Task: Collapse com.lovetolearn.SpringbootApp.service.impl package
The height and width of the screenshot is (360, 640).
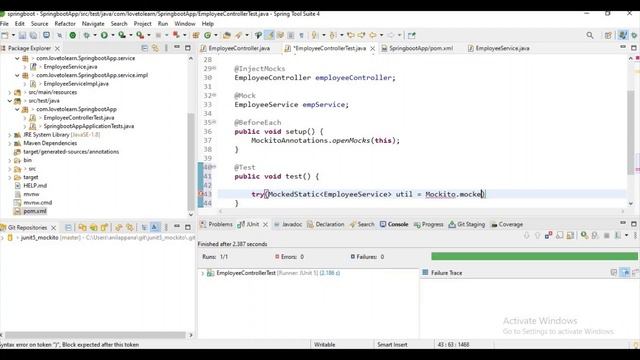Action: (17, 76)
